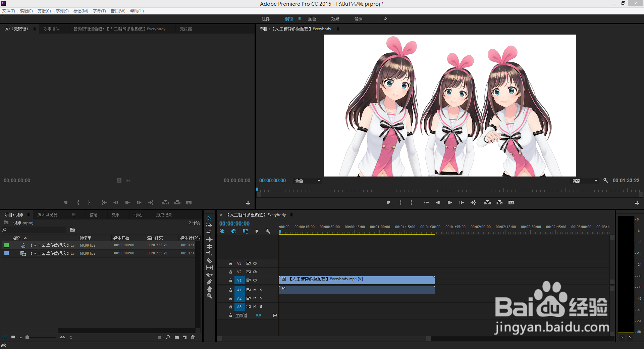Select the Rolling Edit tool
This screenshot has height=349, width=644.
tap(209, 247)
